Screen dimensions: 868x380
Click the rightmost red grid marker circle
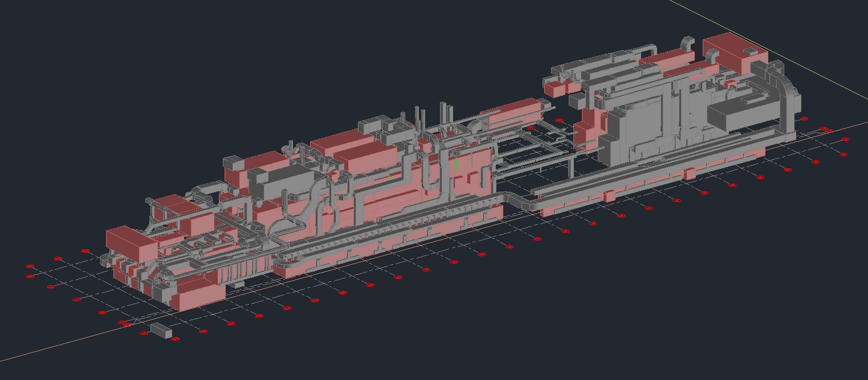(845, 139)
